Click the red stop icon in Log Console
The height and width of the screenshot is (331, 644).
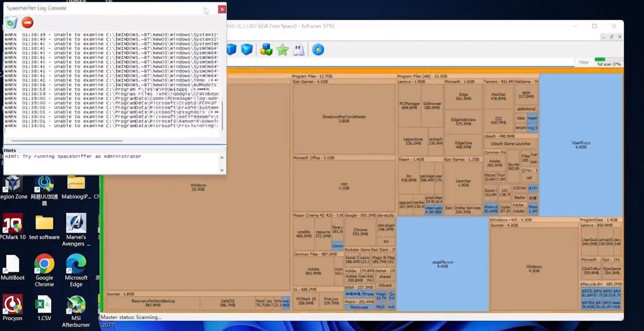(27, 22)
